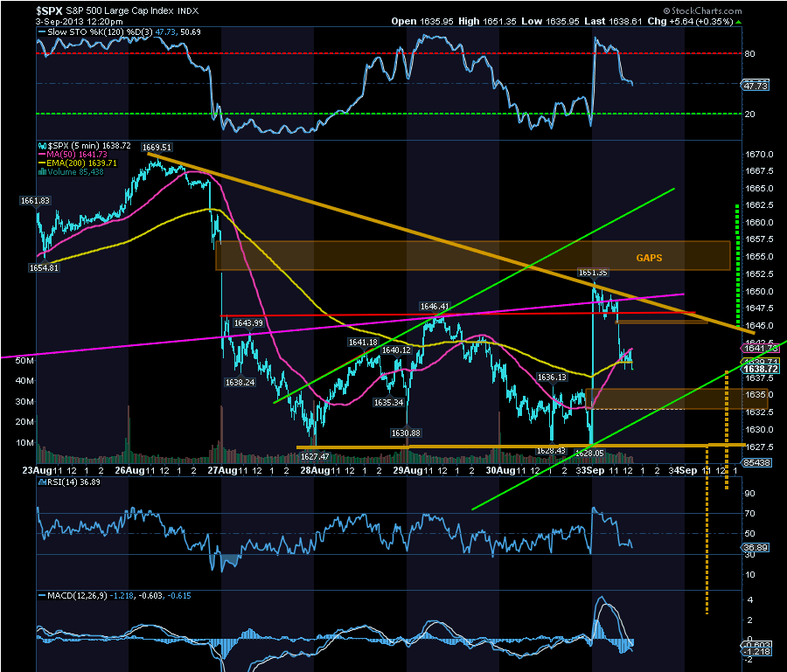Click the 'Open 1635.95' header value
The image size is (787, 672).
[x=422, y=22]
